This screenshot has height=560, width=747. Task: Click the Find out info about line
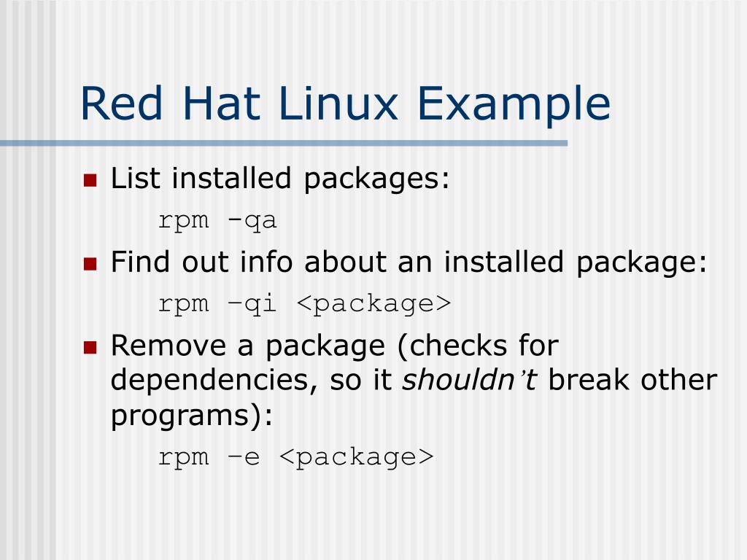pyautogui.click(x=409, y=262)
